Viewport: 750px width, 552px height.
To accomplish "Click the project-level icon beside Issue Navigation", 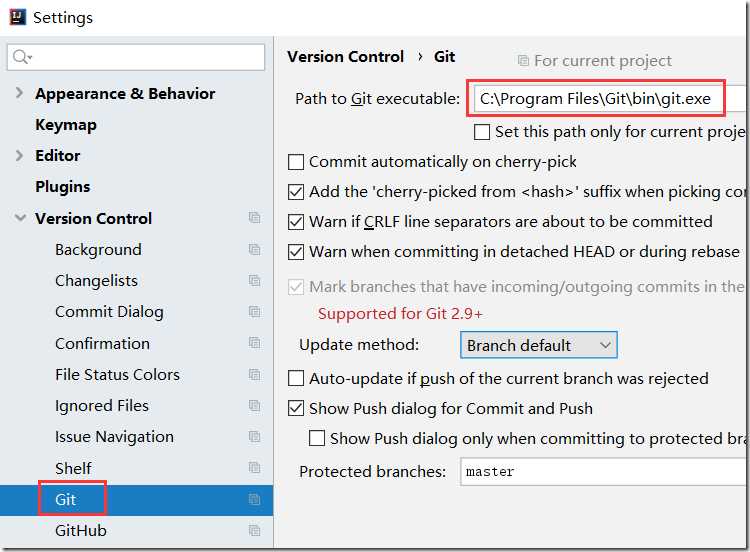I will [x=255, y=437].
